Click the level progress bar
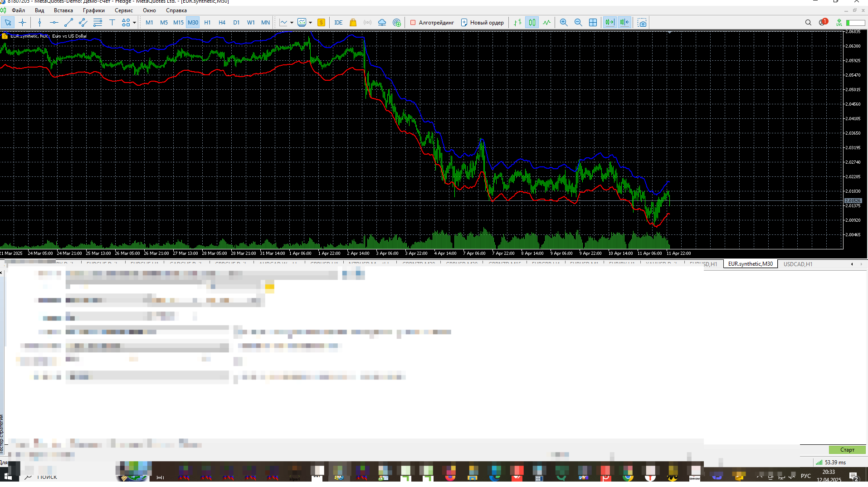Image resolution: width=868 pixels, height=487 pixels. 855,22
